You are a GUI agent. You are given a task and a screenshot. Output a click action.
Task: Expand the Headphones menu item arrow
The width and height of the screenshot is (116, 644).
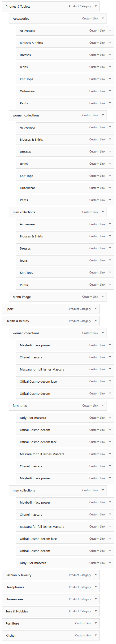tap(96, 587)
